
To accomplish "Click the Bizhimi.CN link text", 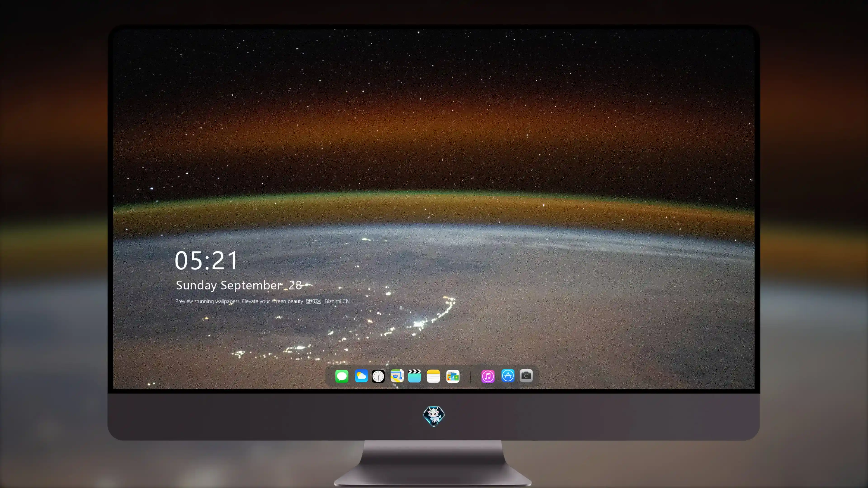I will coord(337,301).
